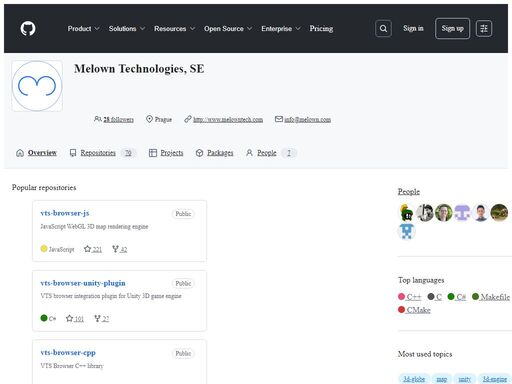Image resolution: width=512 pixels, height=384 pixels.
Task: Click the vts-browser-unity-plugin fork count
Action: tap(105, 319)
